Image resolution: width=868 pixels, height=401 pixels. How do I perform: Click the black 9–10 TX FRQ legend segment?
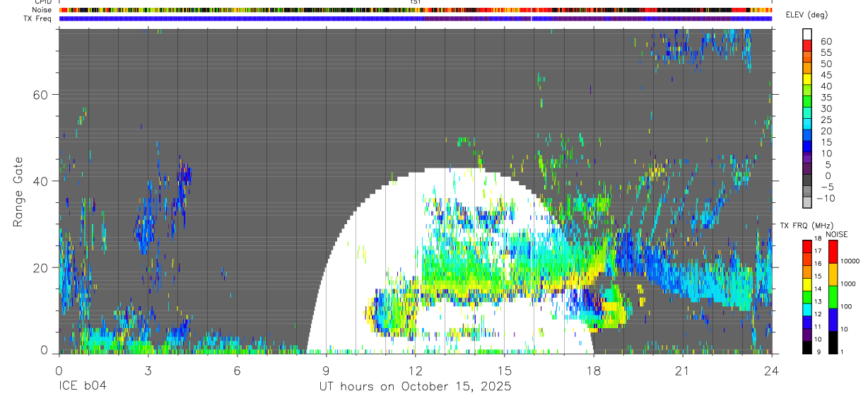tap(807, 347)
